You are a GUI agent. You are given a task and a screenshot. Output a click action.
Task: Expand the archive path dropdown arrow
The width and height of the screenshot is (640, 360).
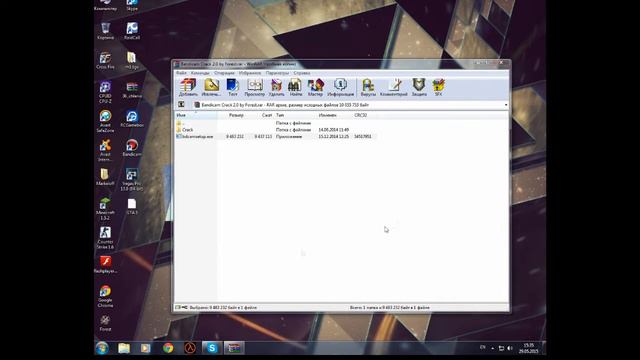(506, 105)
